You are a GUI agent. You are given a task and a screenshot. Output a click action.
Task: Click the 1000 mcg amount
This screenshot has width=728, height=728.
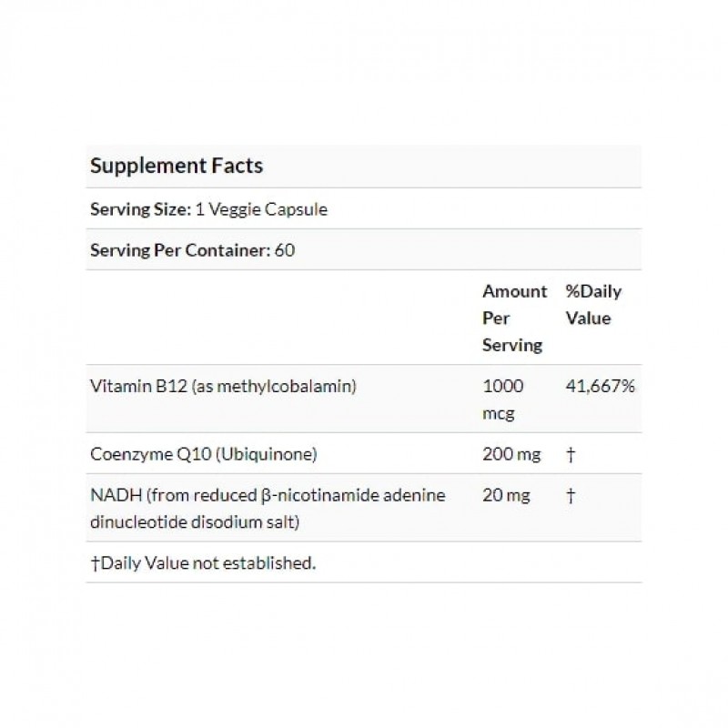pos(501,398)
